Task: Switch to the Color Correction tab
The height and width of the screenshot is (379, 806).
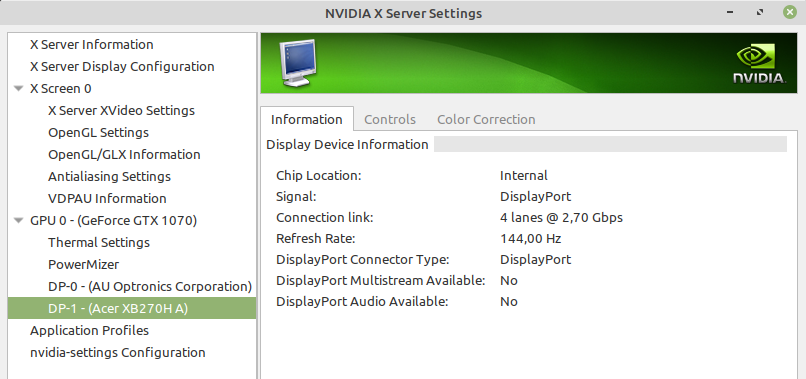Action: coord(486,119)
